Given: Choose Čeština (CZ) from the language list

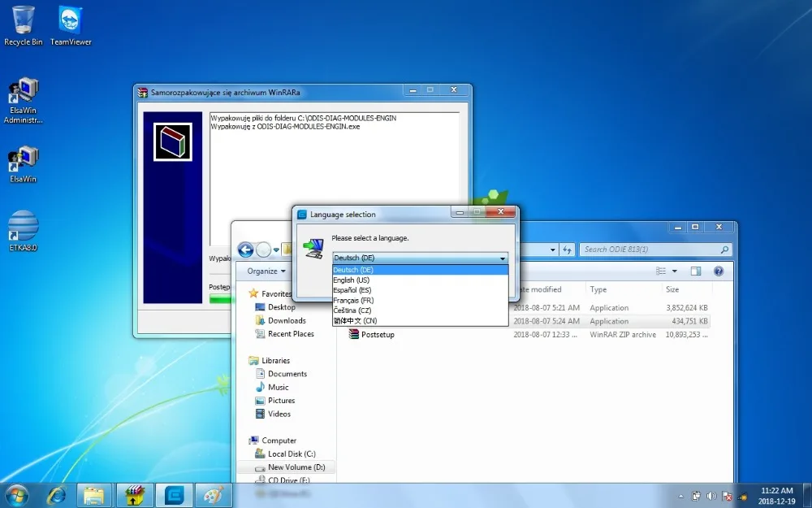Looking at the screenshot, I should click(420, 310).
